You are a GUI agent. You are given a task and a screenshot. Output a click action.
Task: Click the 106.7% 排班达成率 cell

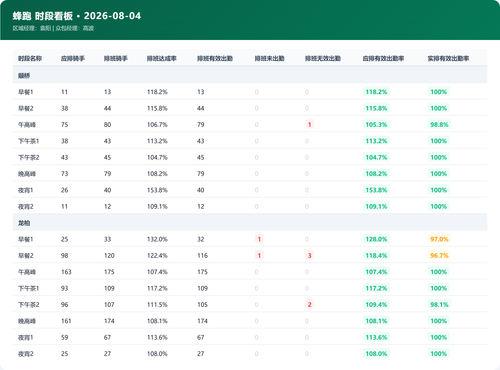coord(157,125)
